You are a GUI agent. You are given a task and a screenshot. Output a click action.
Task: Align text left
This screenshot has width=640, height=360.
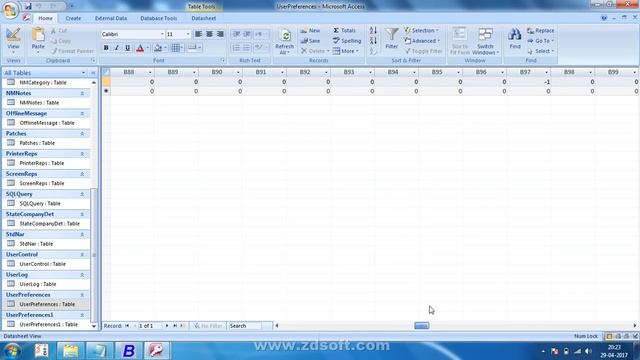(x=198, y=34)
